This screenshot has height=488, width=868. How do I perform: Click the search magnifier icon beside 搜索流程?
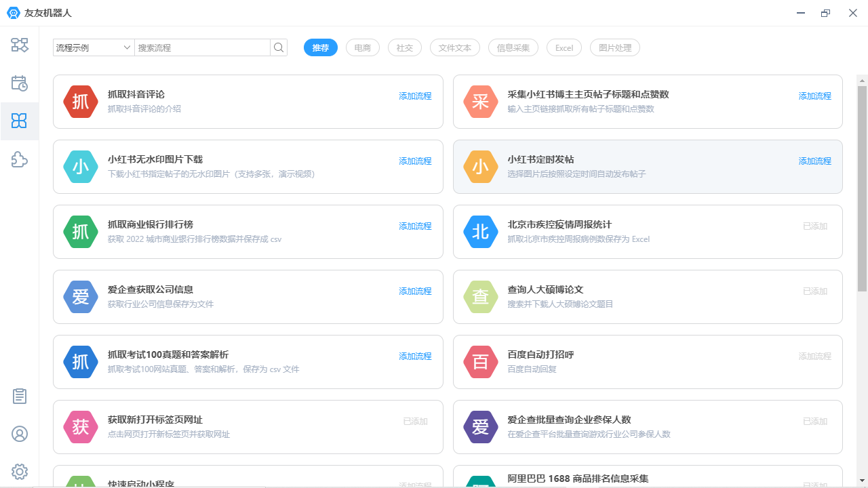pos(278,47)
